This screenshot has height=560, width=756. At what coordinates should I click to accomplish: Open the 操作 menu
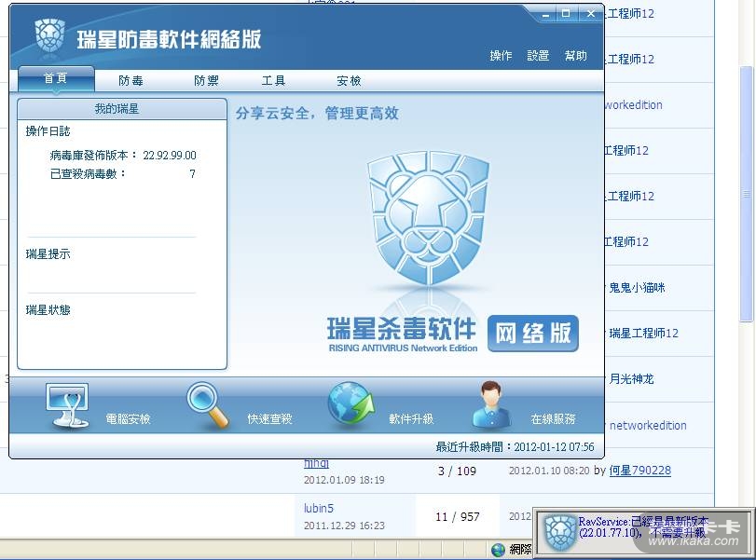tap(501, 55)
